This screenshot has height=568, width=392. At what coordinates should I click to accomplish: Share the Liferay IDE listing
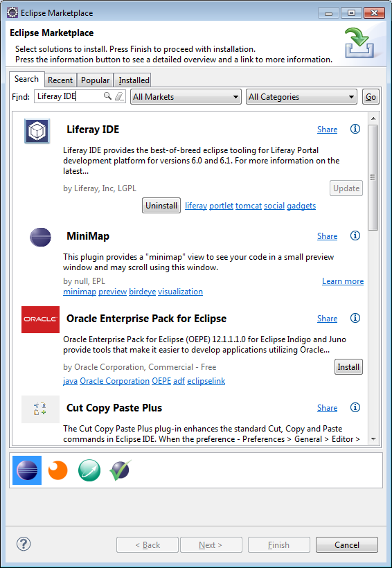point(327,130)
